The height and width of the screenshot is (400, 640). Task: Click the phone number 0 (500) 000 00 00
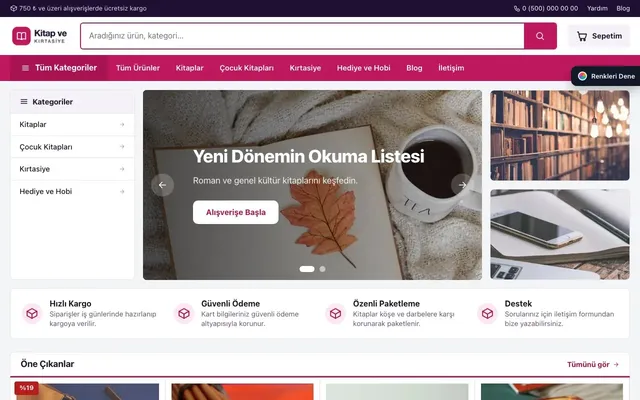(x=550, y=8)
